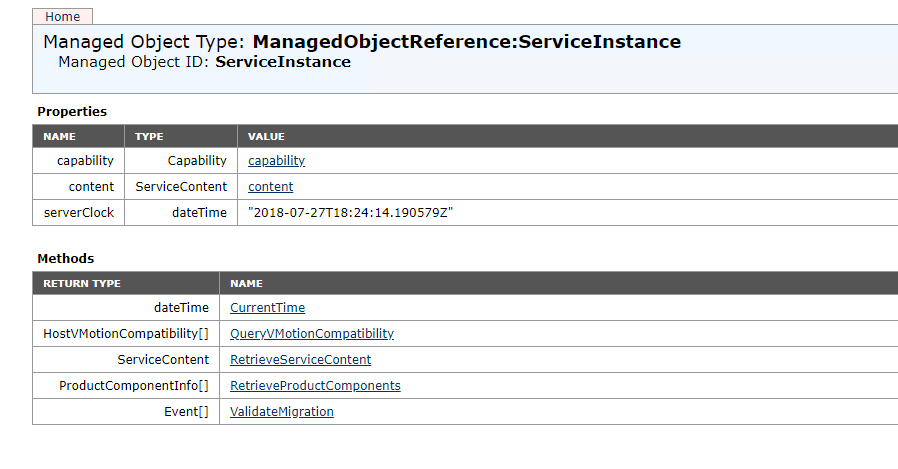Click the Properties TYPE column header
898x469 pixels.
[x=181, y=136]
